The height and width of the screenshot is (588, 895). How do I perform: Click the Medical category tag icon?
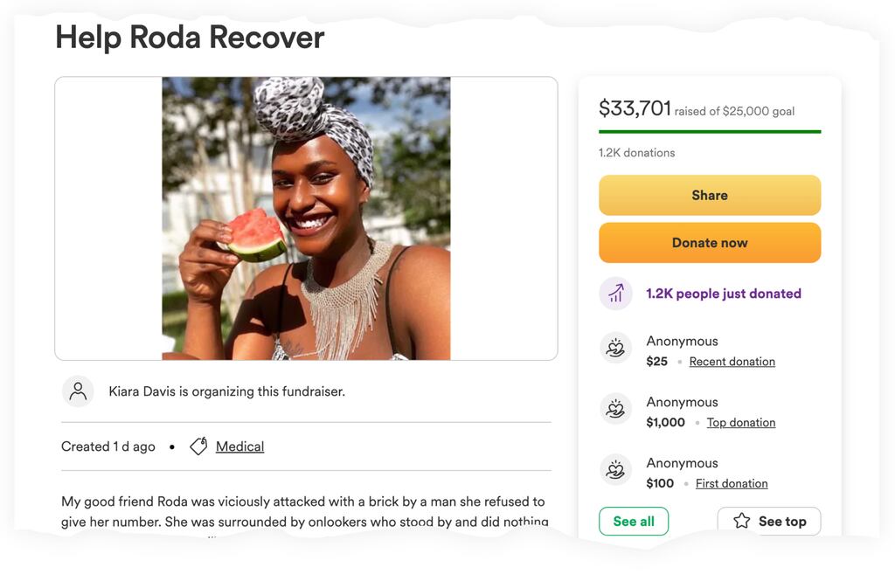click(x=198, y=446)
